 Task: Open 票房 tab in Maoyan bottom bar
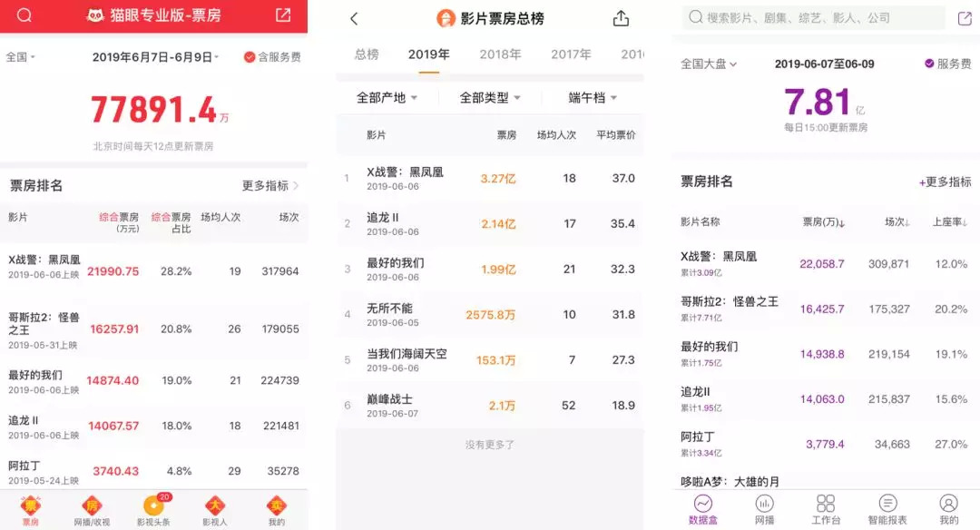[x=31, y=510]
